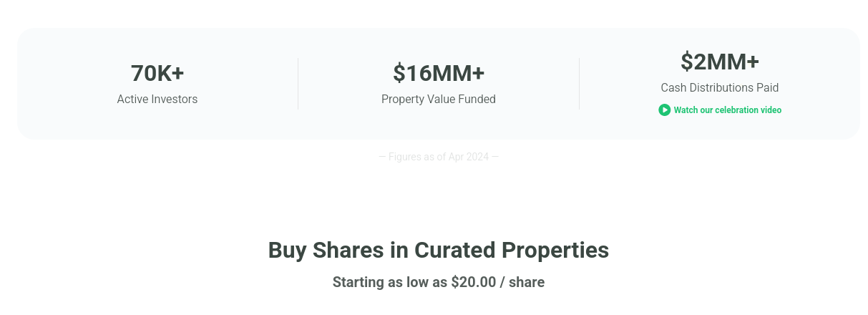Select the Property Value Funded label
The image size is (868, 315).
coord(439,100)
